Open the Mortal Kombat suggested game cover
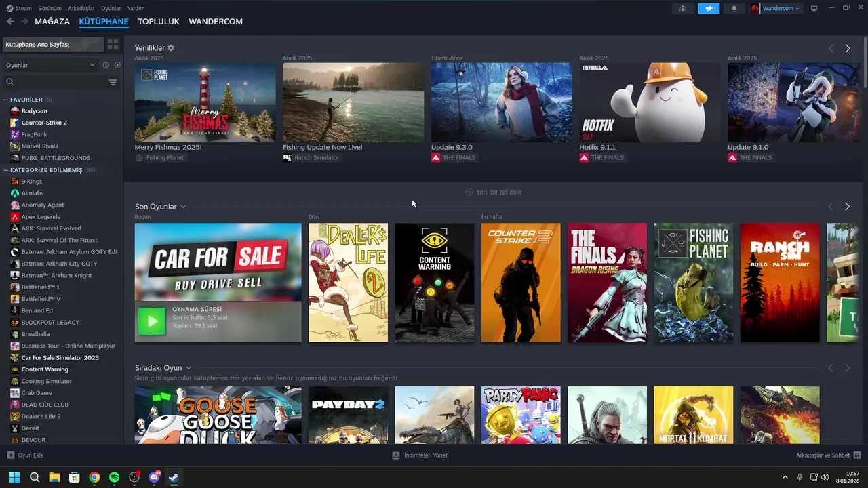Viewport: 868px width, 488px height. 693,415
